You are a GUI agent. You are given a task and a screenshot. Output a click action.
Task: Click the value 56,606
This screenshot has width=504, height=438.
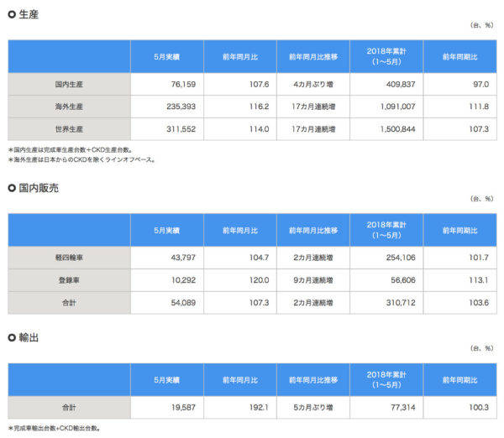[403, 280]
